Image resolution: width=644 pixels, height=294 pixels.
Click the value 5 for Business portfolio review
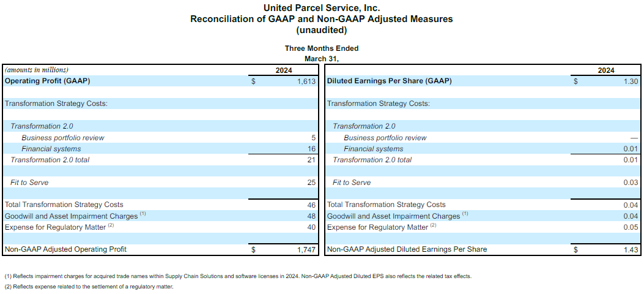click(313, 138)
